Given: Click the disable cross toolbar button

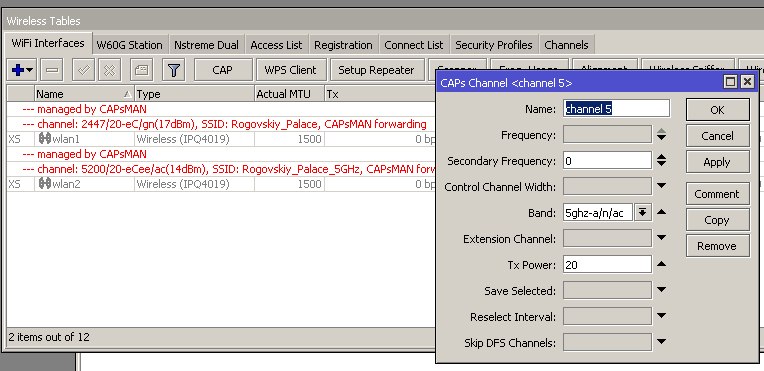Looking at the screenshot, I should (110, 70).
